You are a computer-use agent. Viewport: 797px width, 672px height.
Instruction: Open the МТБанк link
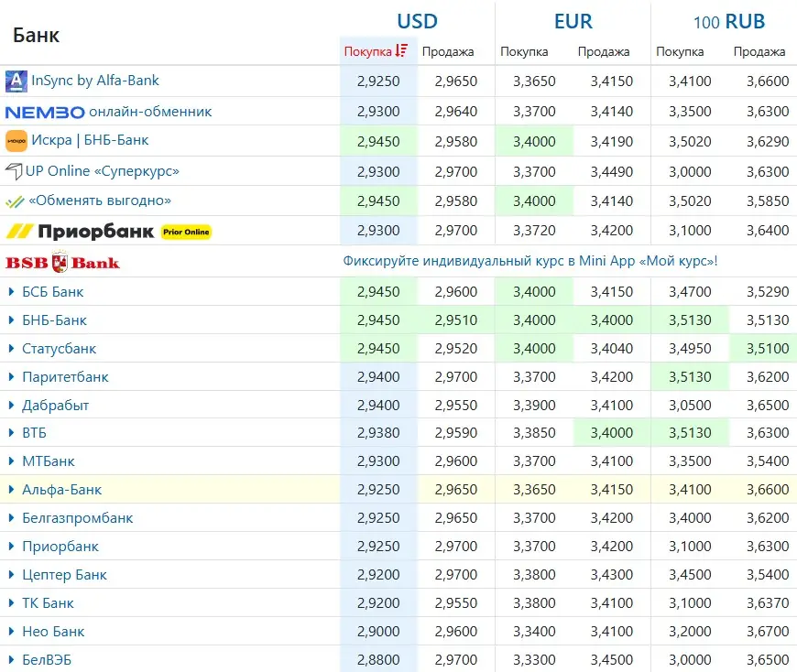pyautogui.click(x=49, y=461)
